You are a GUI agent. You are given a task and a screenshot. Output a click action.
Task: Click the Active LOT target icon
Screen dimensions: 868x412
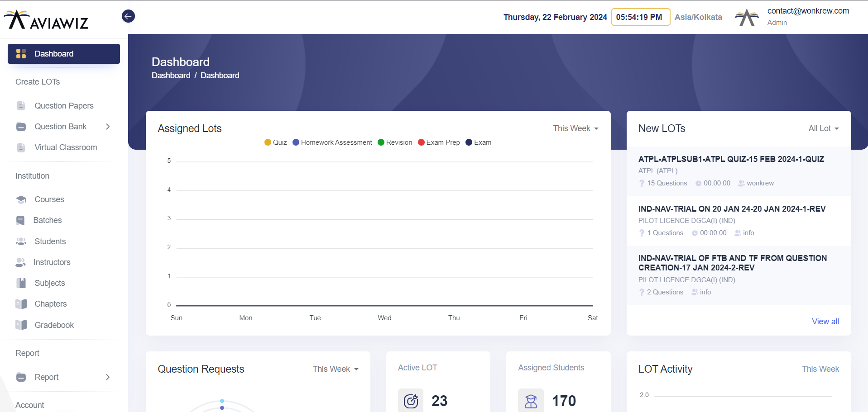(411, 401)
